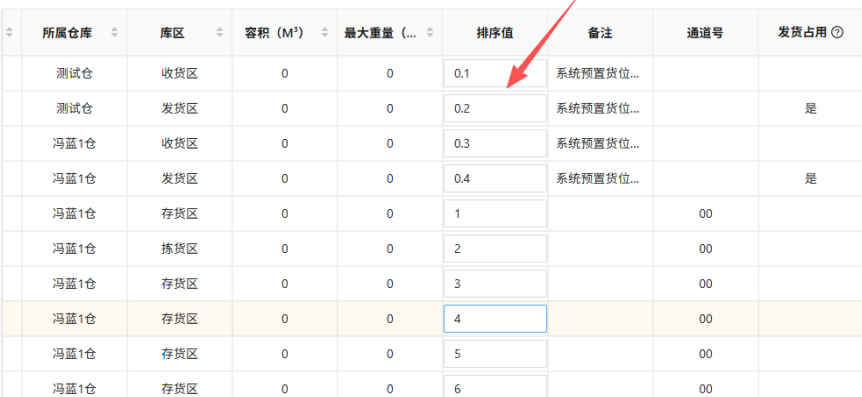Click 发货区 cell in the 冯蓝1仓 row
The height and width of the screenshot is (397, 862).
[179, 179]
